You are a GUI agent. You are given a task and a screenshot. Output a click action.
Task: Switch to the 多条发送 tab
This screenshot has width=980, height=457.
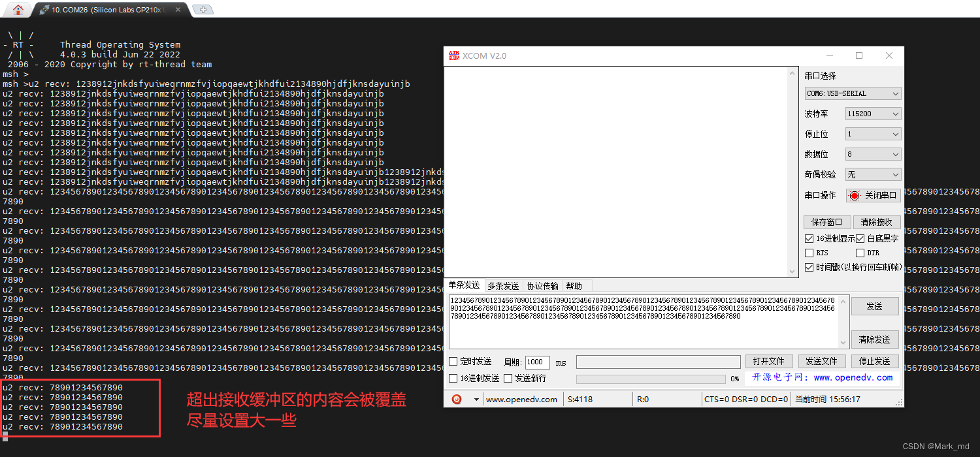coord(502,285)
